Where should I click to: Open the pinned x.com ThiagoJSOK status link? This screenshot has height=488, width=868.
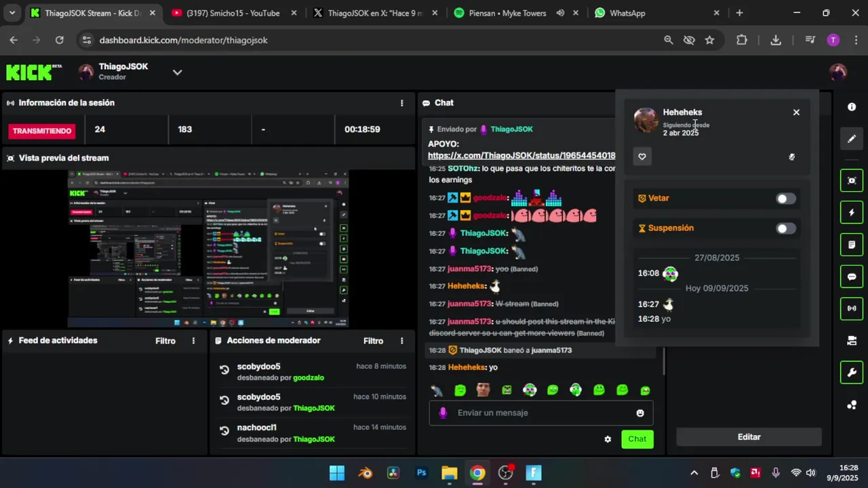(521, 155)
